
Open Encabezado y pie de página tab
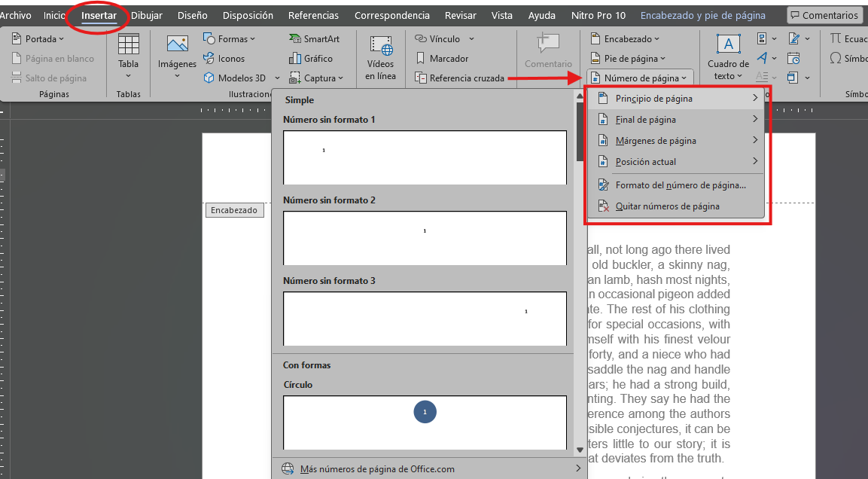[703, 16]
